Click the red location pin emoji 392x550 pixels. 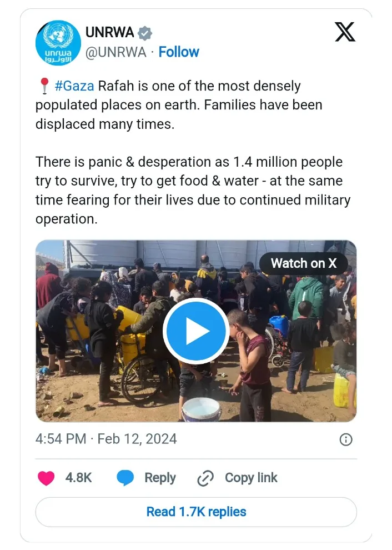[x=44, y=87]
